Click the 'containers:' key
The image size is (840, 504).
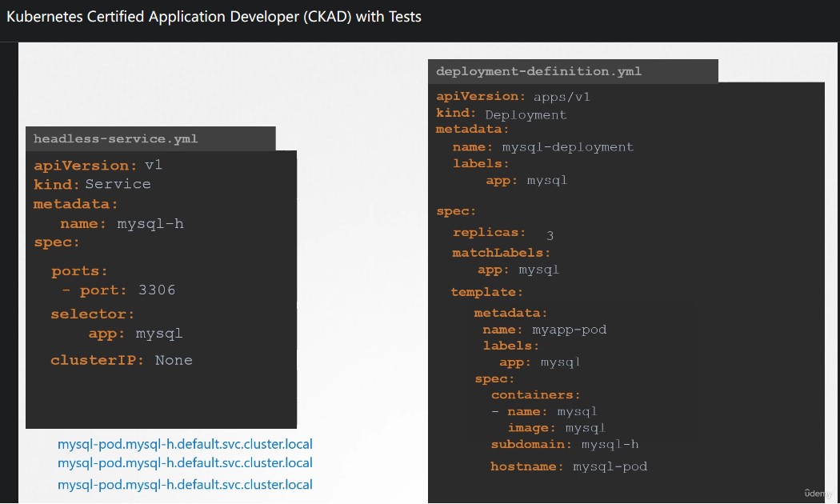(536, 394)
